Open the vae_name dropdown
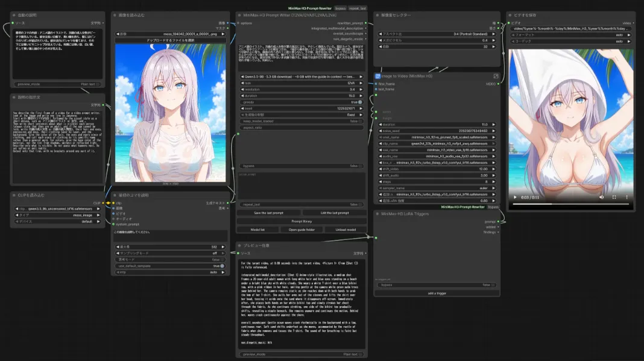Screen dimensions: 644x361 point(437,150)
